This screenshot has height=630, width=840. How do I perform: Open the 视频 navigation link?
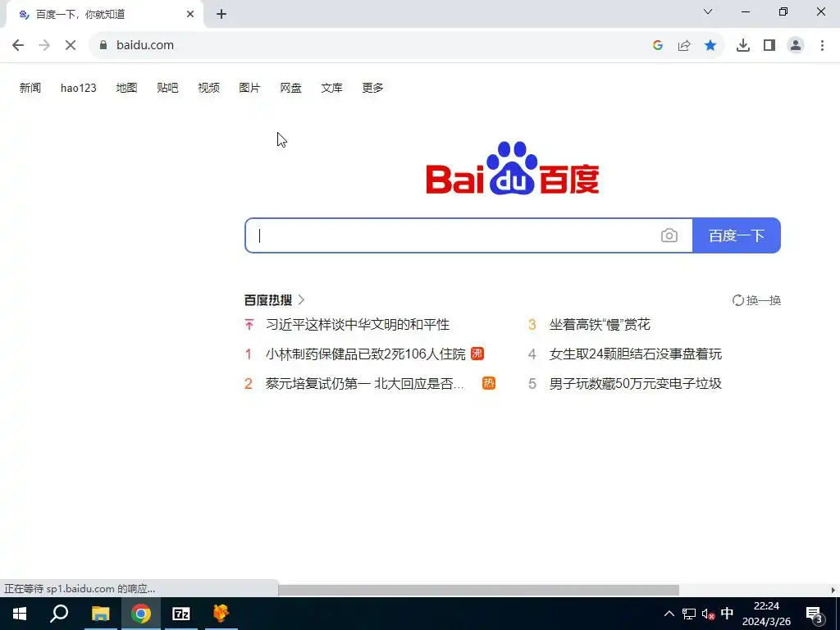pos(209,88)
